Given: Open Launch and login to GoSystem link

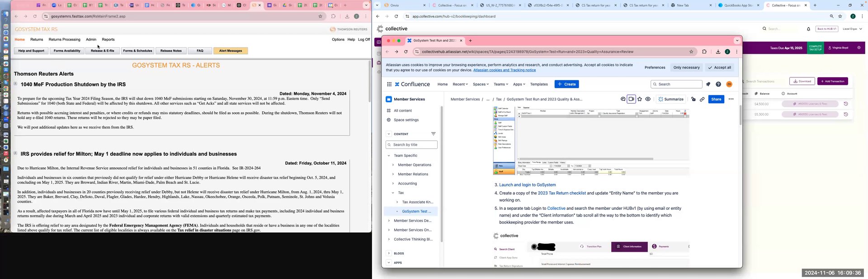Looking at the screenshot, I should point(527,185).
